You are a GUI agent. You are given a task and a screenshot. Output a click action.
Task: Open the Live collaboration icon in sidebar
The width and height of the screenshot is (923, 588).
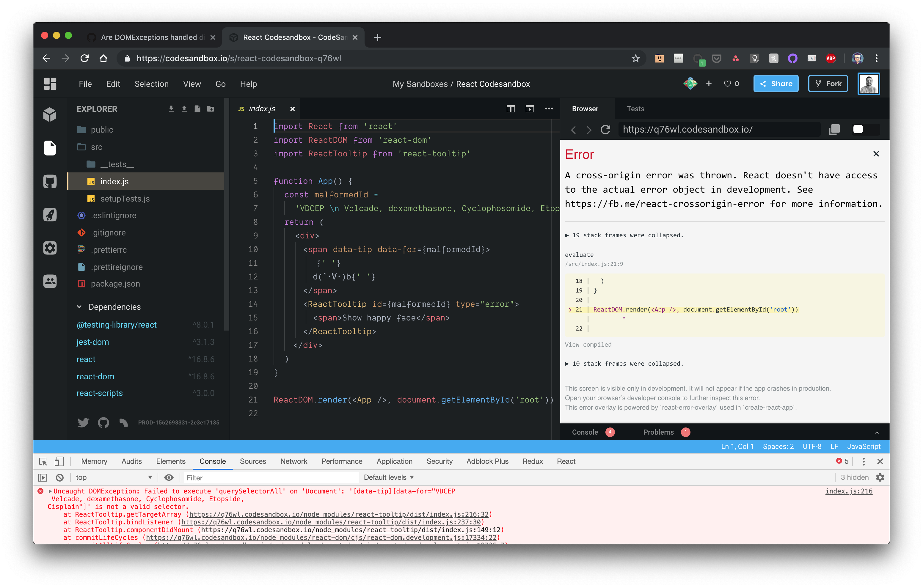pos(50,281)
